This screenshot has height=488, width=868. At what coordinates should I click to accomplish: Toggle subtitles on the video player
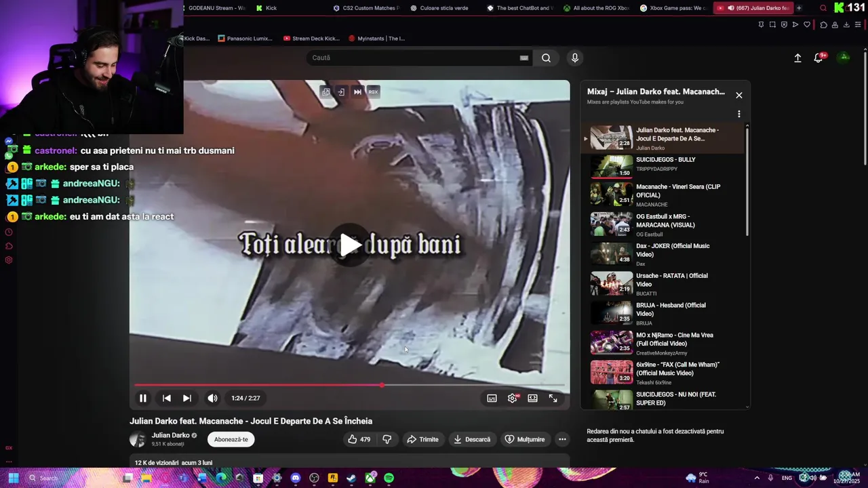click(x=492, y=399)
